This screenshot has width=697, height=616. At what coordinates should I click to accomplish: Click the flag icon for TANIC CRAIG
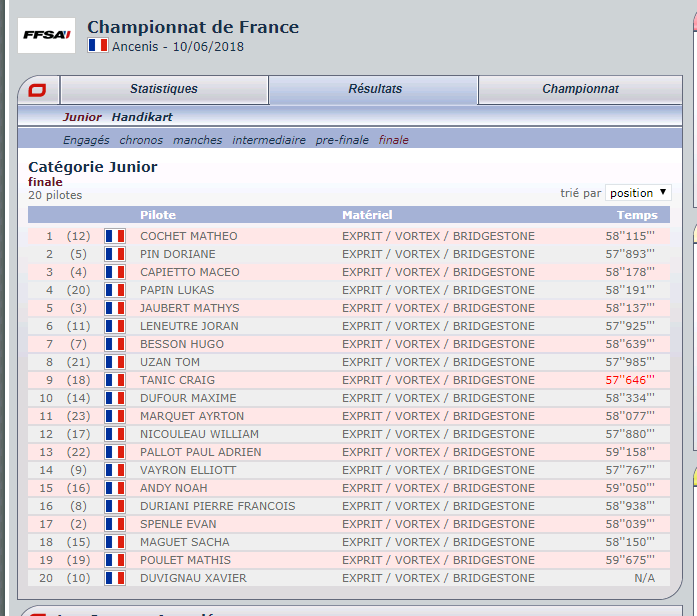click(x=115, y=380)
